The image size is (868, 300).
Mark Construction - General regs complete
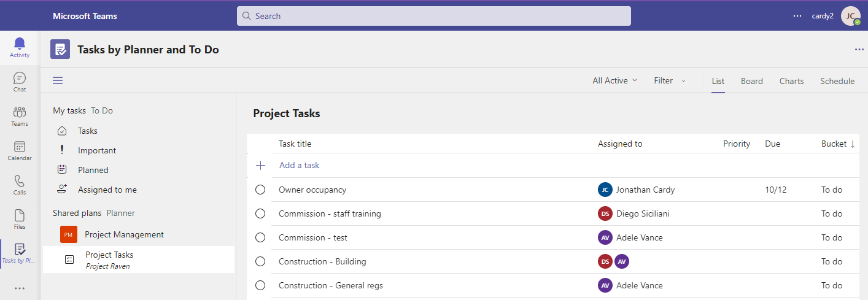pos(260,285)
